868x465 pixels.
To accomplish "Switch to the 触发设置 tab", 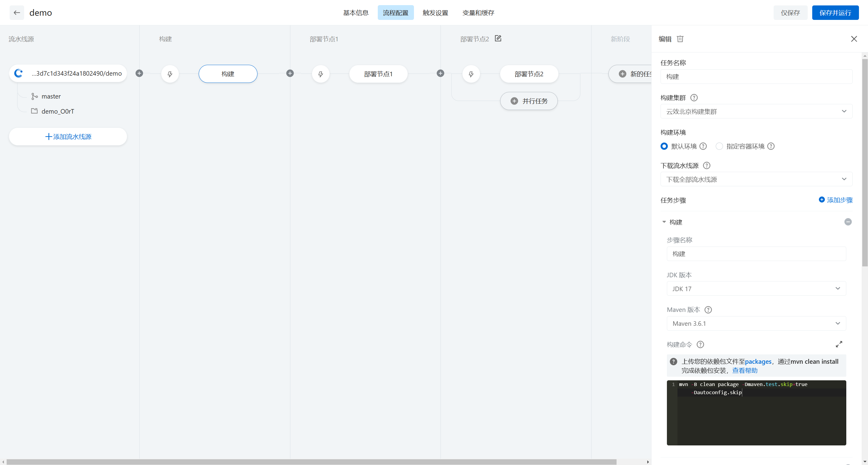I will click(x=435, y=13).
